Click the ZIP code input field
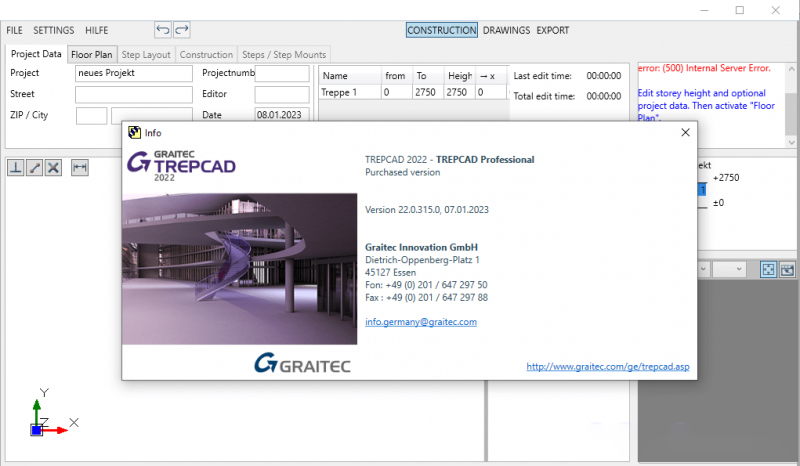This screenshot has height=466, width=800. coord(91,115)
